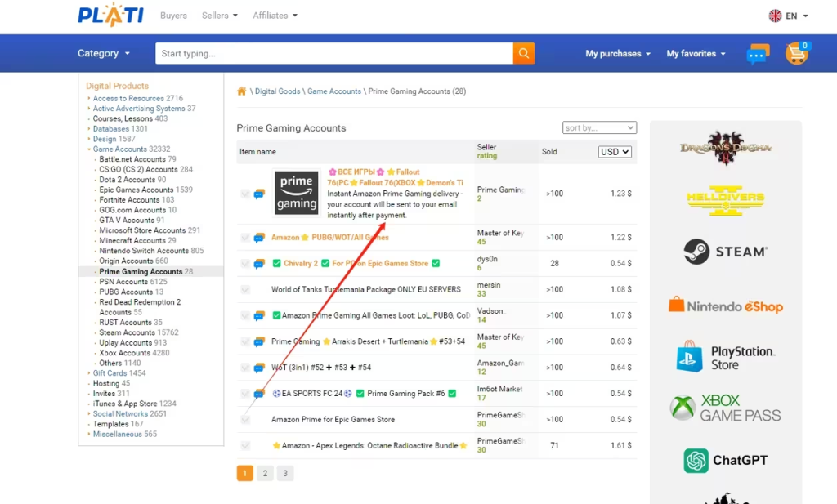Open seller mersin profile
This screenshot has width=837, height=504.
(489, 285)
